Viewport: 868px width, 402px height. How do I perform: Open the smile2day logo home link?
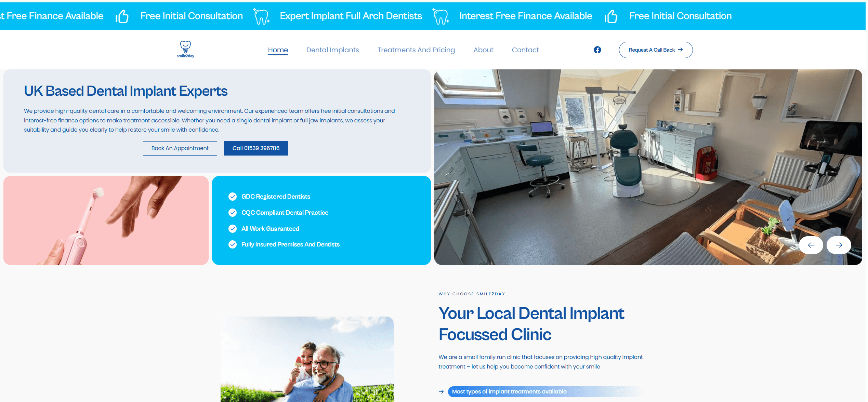[185, 50]
